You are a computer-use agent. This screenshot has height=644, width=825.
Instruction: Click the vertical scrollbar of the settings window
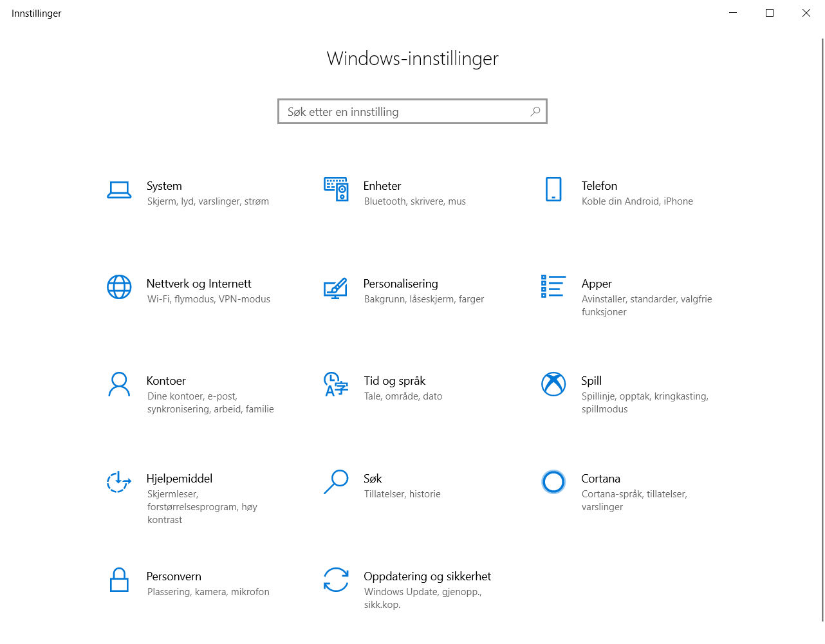(x=822, y=329)
